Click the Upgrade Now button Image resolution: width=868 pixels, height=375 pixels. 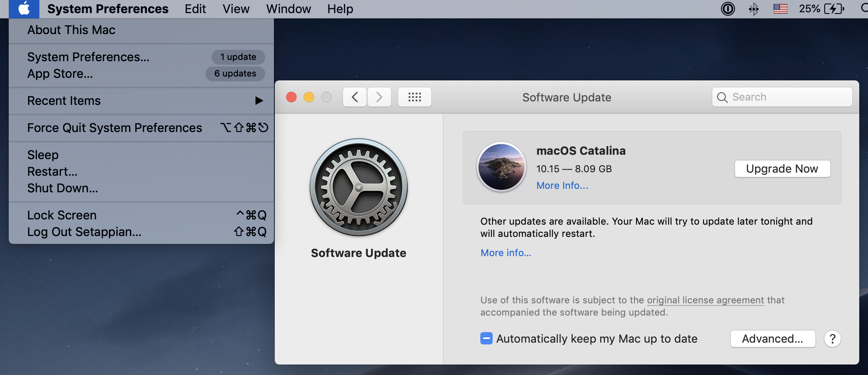click(782, 169)
